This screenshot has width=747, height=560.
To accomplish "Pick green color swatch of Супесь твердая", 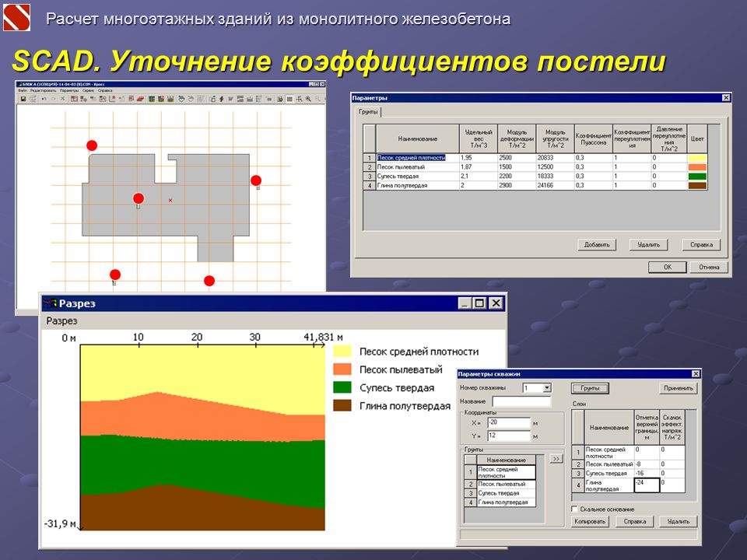I will pyautogui.click(x=697, y=177).
